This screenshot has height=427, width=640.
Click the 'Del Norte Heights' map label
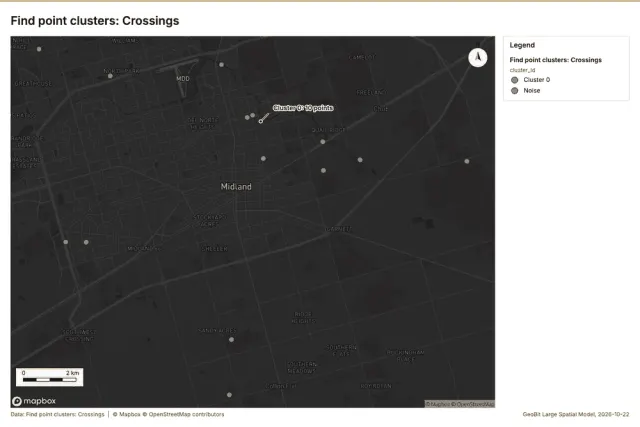(202, 123)
